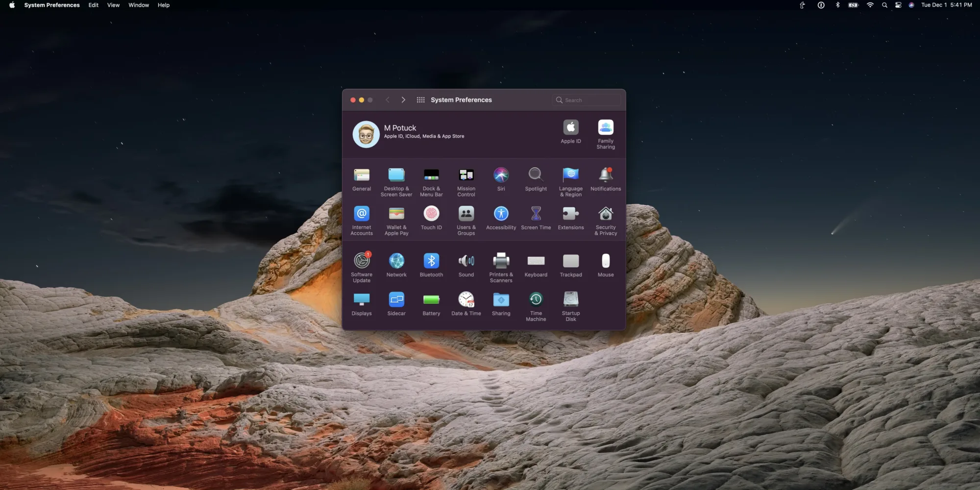Go back with the toolbar arrow
Screen dimensions: 980x490
pyautogui.click(x=387, y=100)
